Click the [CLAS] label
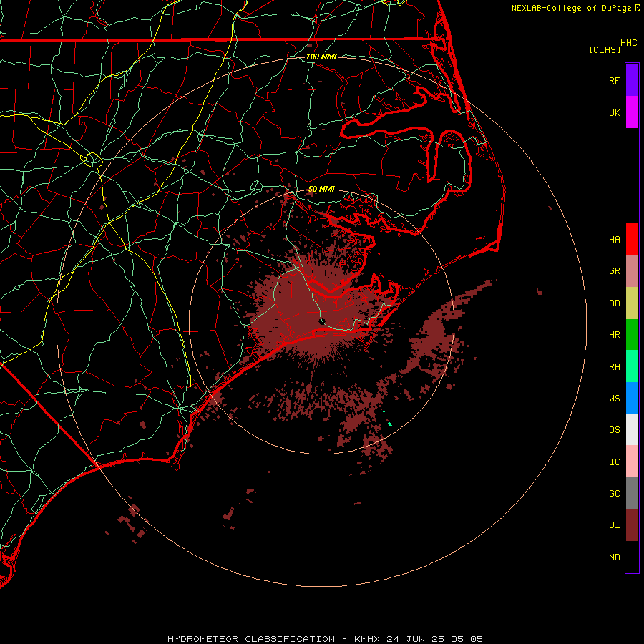This screenshot has width=644, height=644. (x=605, y=49)
